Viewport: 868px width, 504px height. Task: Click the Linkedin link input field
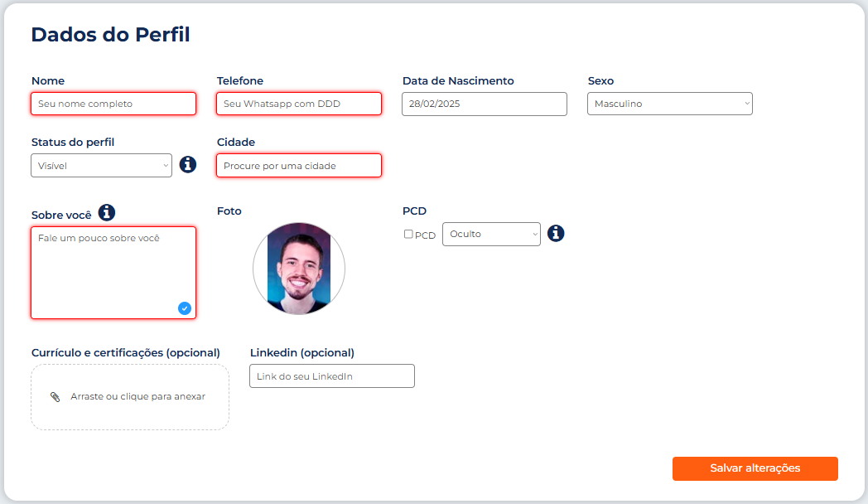331,376
